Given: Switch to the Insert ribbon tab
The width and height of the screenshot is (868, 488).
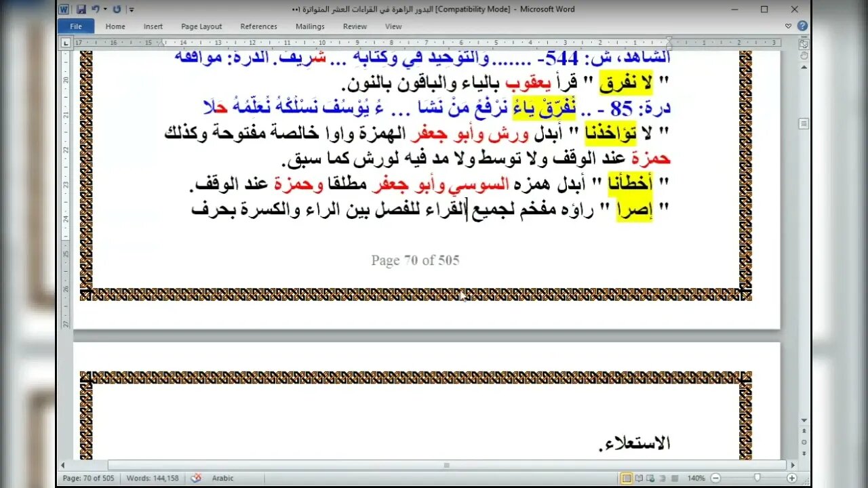Looking at the screenshot, I should pyautogui.click(x=153, y=26).
